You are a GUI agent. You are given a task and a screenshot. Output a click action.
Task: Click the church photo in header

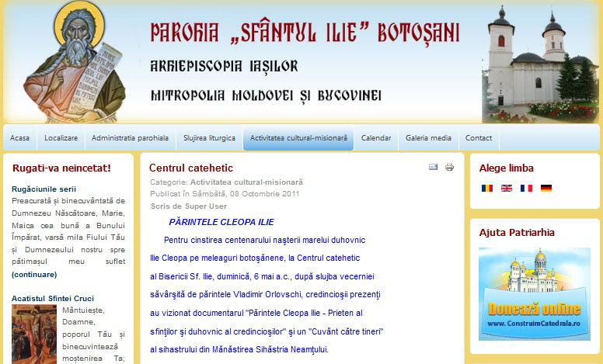tap(540, 64)
